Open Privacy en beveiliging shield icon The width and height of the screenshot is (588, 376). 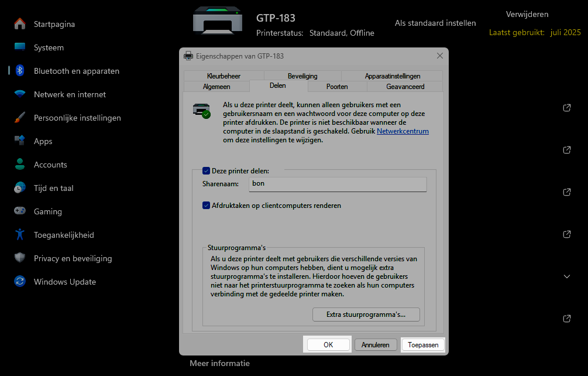click(20, 258)
